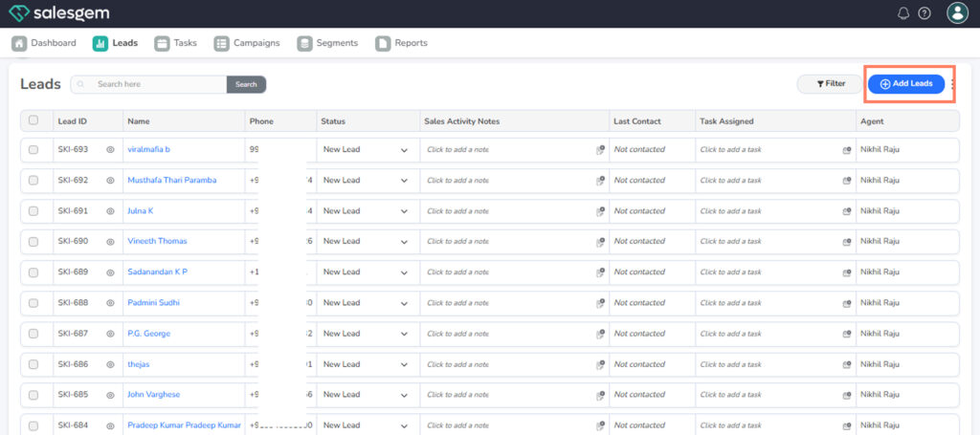Check the box for lead SKI-686
The width and height of the screenshot is (980, 435).
click(33, 364)
